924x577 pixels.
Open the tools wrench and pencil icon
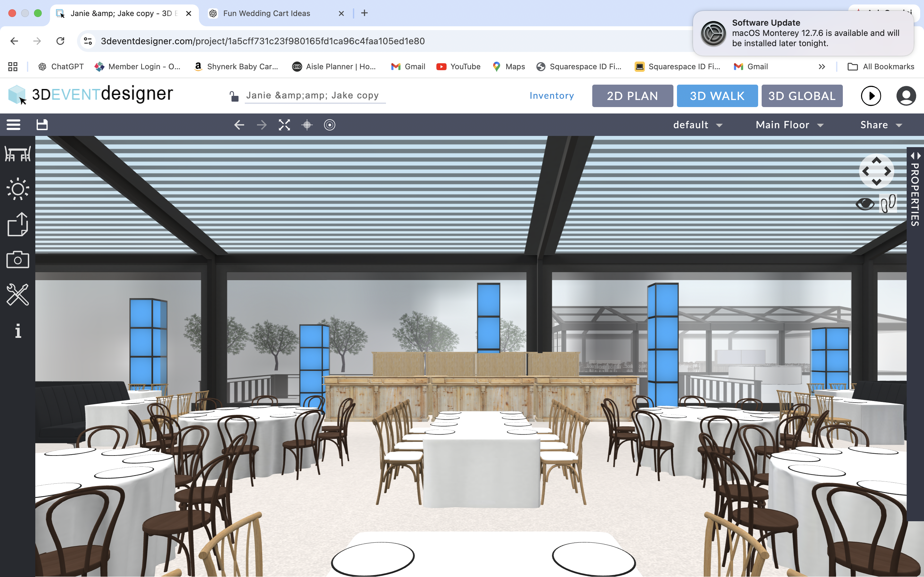(18, 295)
